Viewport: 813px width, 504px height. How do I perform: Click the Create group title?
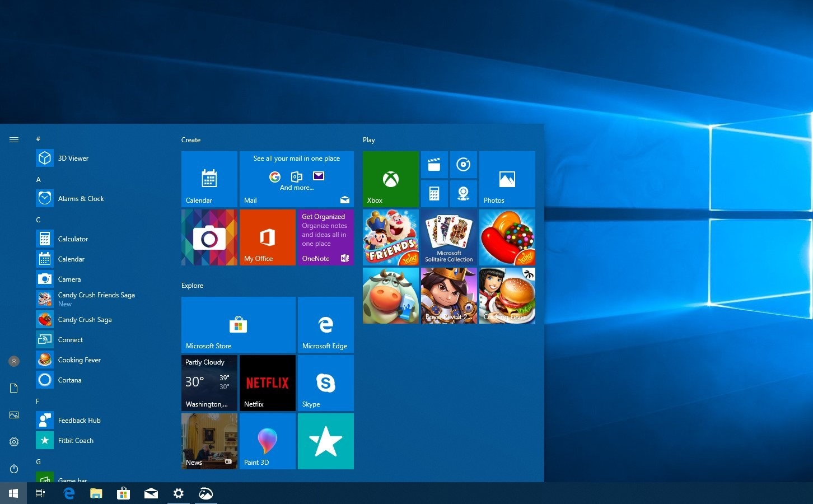(x=191, y=140)
